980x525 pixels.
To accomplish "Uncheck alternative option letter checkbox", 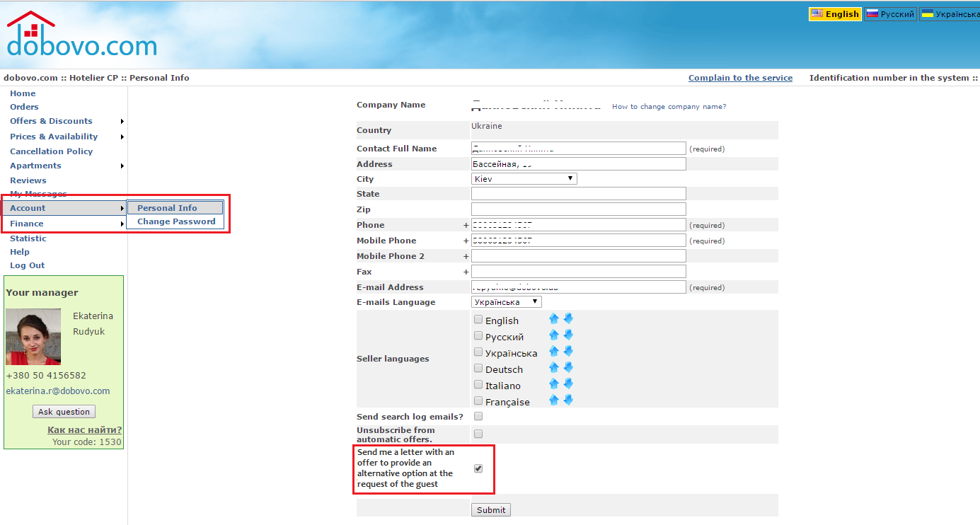I will 478,468.
